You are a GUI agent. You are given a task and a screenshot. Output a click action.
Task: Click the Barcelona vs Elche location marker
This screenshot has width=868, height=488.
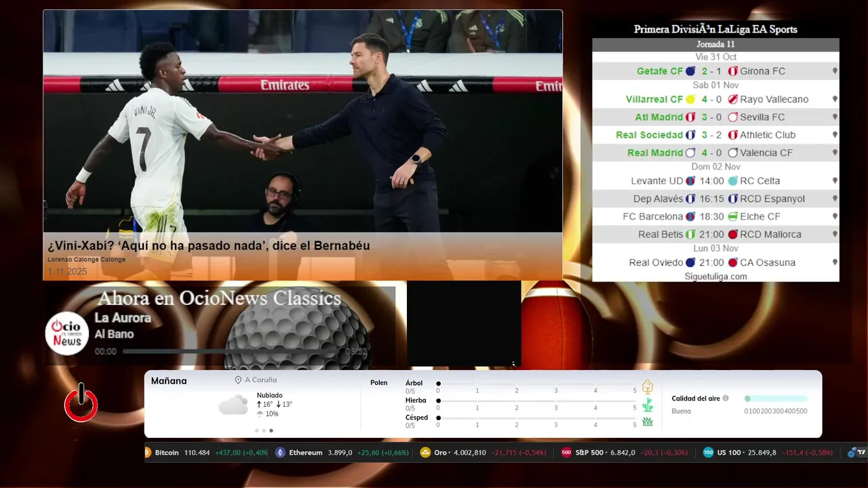pyautogui.click(x=835, y=217)
